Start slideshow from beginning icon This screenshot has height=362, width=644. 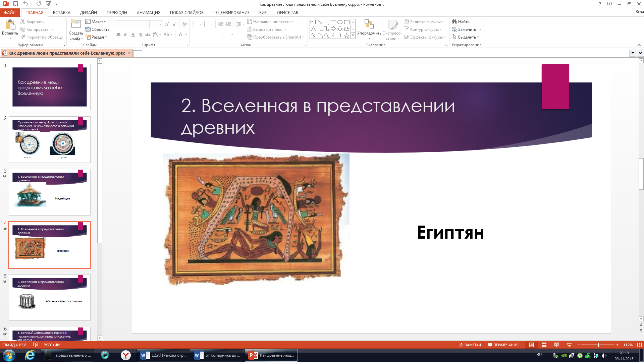click(49, 4)
